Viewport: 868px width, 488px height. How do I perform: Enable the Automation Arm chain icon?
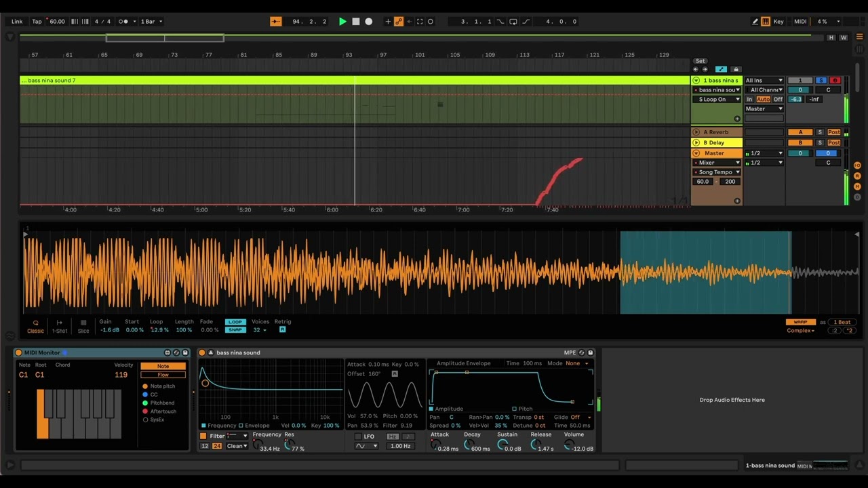[398, 21]
